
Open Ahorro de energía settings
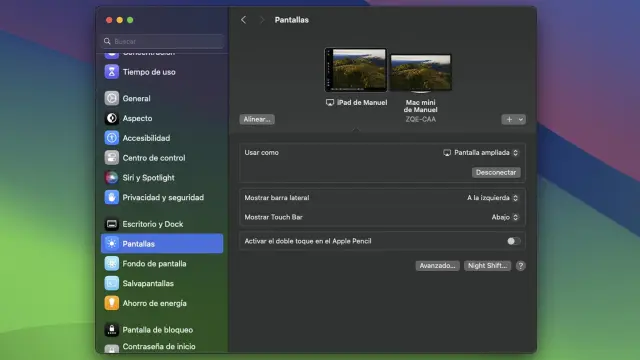[162, 303]
